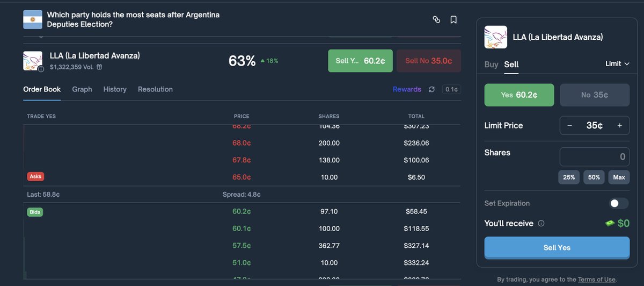Refresh the order book
The image size is (644, 286).
tap(431, 89)
